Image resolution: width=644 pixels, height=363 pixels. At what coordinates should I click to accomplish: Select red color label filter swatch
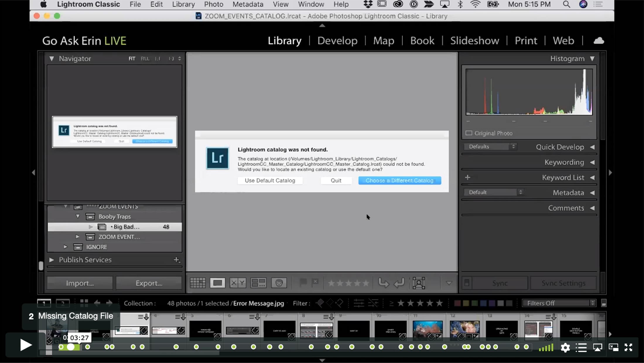[457, 303]
